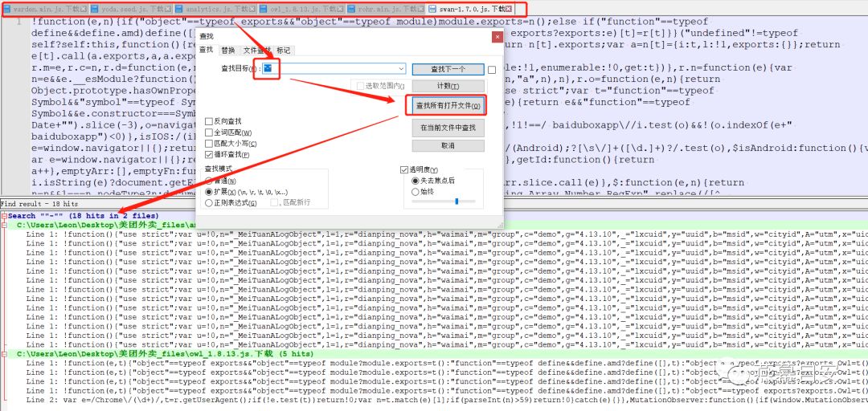This screenshot has height=411, width=868.
Task: Close the yoda.seed.js tab with its X
Action: (x=168, y=9)
